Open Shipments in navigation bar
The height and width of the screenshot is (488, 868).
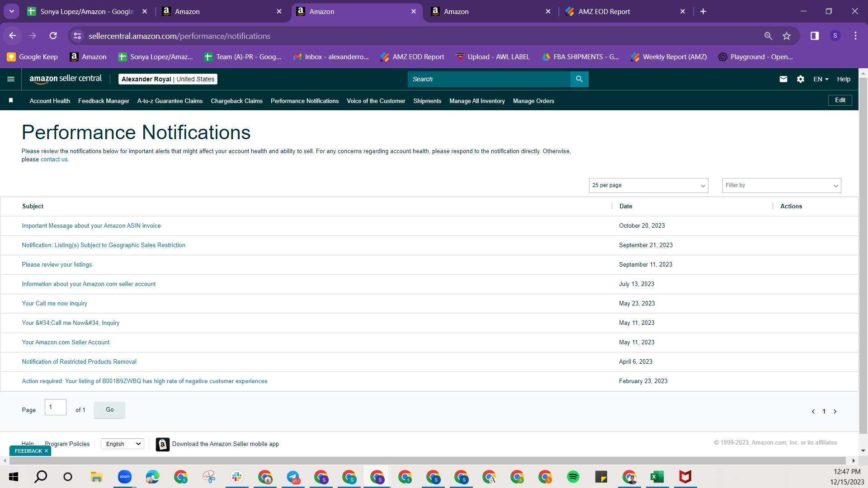(427, 101)
